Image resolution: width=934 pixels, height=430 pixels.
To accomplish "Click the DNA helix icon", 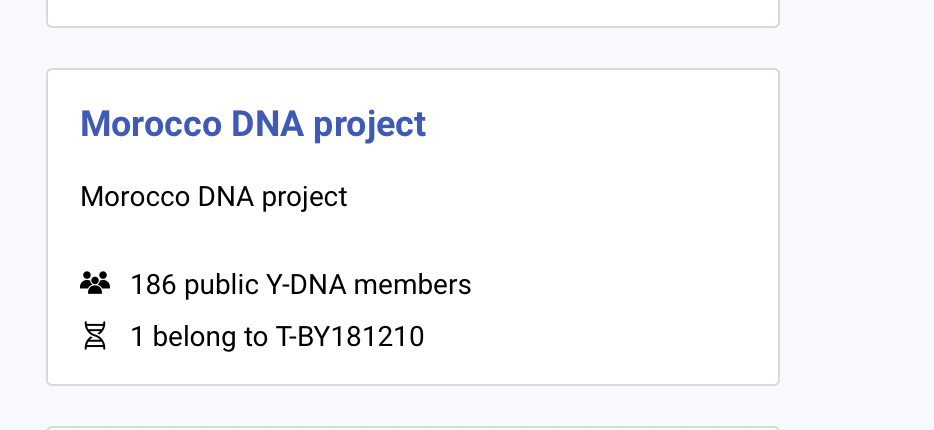I will 94,337.
